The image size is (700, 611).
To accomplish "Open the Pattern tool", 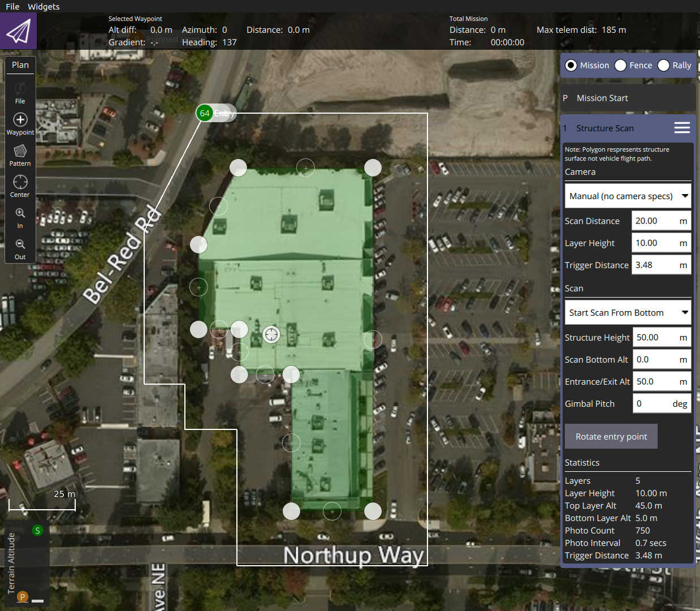I will click(x=20, y=154).
